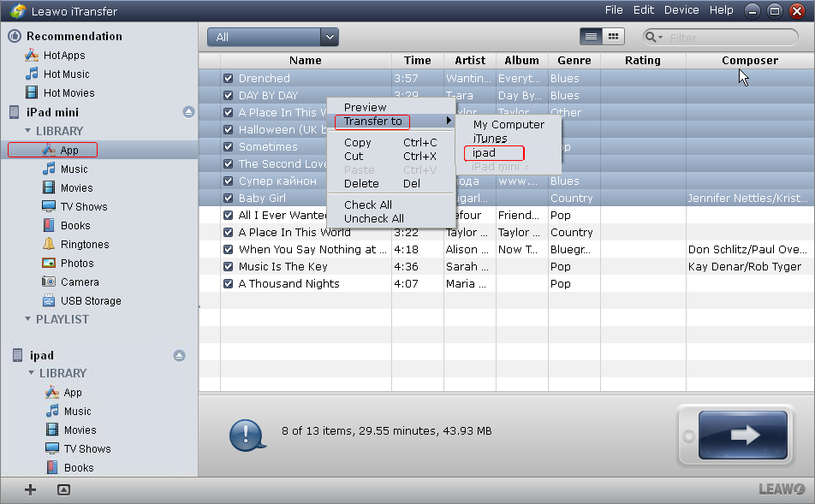
Task: Sort by Artist column header
Action: click(470, 60)
